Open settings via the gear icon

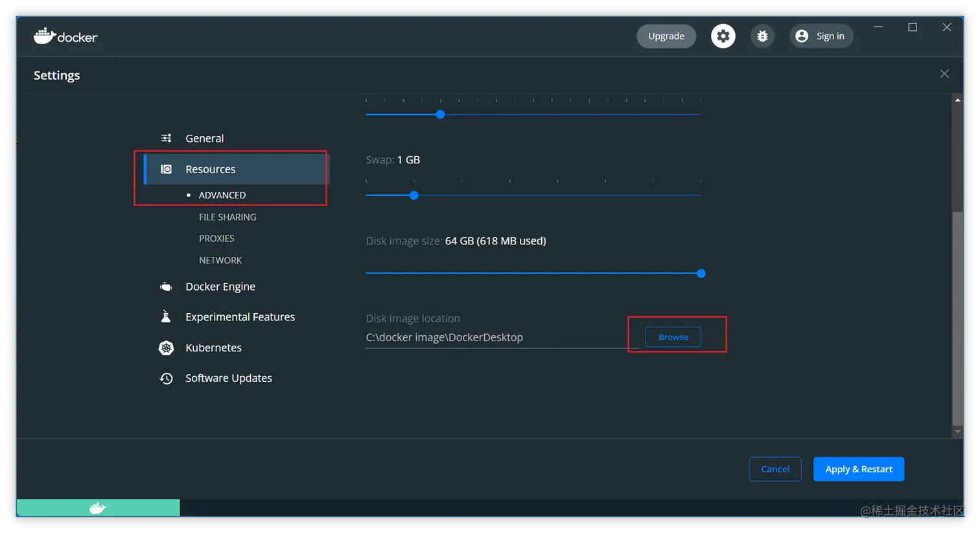[x=723, y=36]
